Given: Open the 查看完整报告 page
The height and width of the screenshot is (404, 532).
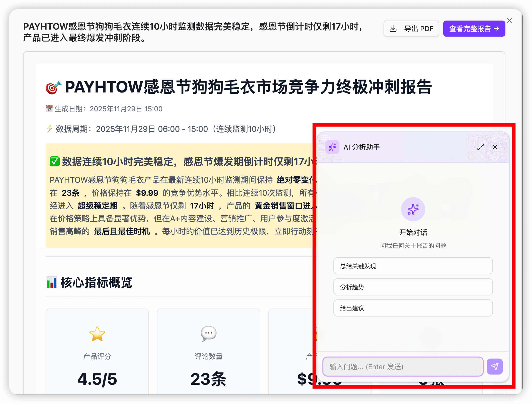Looking at the screenshot, I should point(474,29).
